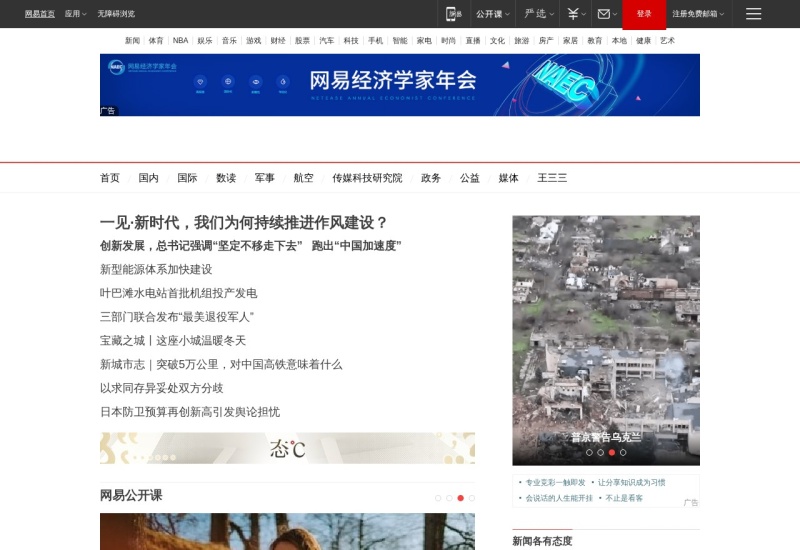Open the yen payment icon menu
The height and width of the screenshot is (550, 800).
pos(577,14)
